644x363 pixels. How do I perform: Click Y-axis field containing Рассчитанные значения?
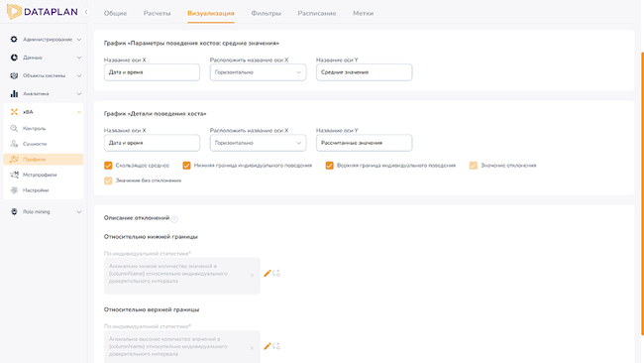[x=365, y=143]
